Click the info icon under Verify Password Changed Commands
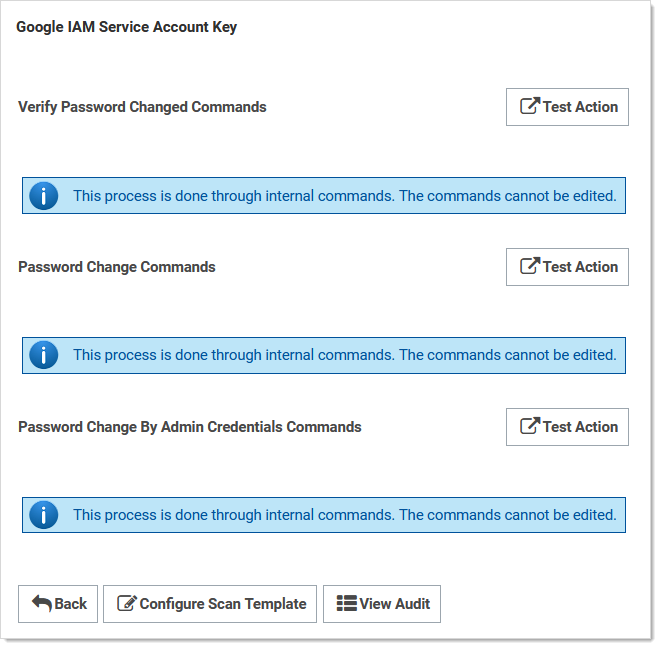The width and height of the screenshot is (659, 647). point(44,196)
